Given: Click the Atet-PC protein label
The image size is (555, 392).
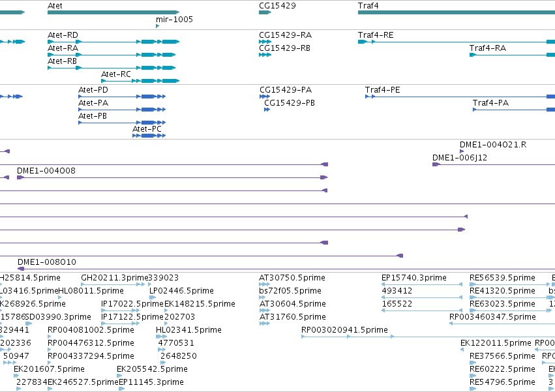Looking at the screenshot, I should coord(147,129).
